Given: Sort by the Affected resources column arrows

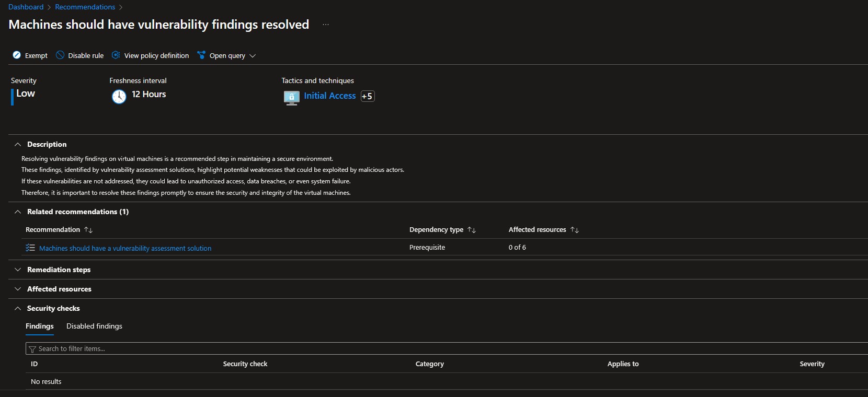Looking at the screenshot, I should [x=575, y=230].
